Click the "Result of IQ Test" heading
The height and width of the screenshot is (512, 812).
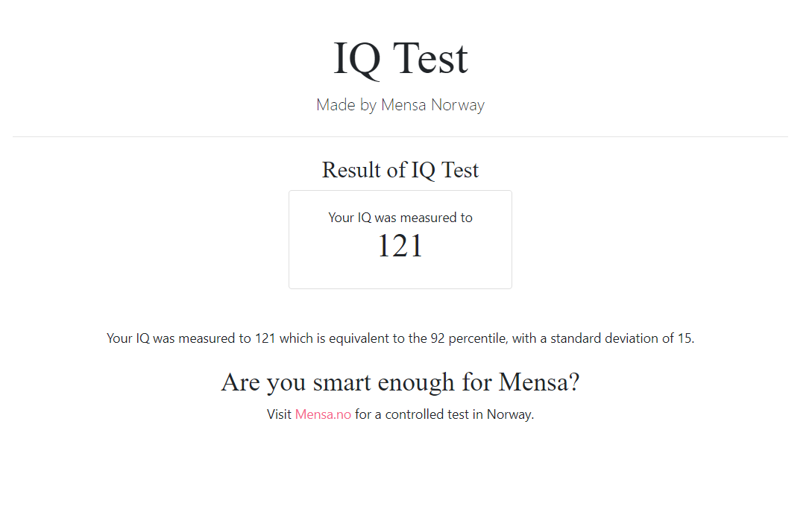tap(400, 170)
